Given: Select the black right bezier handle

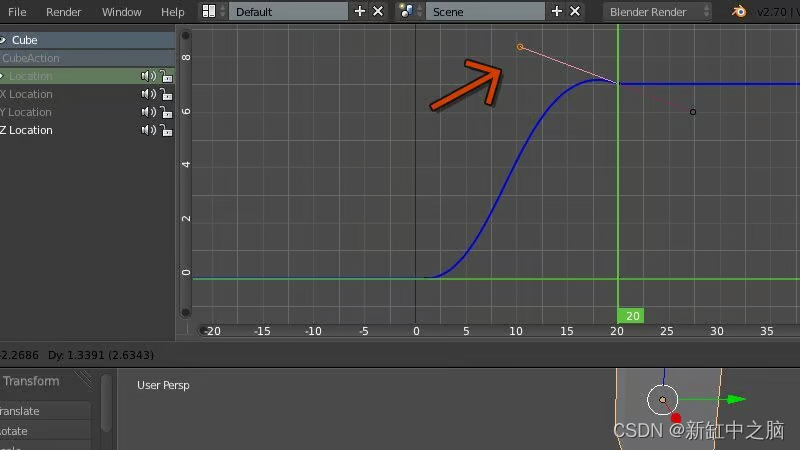Looking at the screenshot, I should pos(693,112).
